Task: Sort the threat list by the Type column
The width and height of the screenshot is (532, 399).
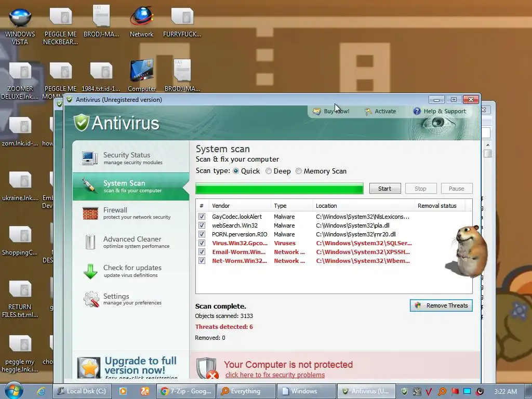Action: [x=292, y=206]
